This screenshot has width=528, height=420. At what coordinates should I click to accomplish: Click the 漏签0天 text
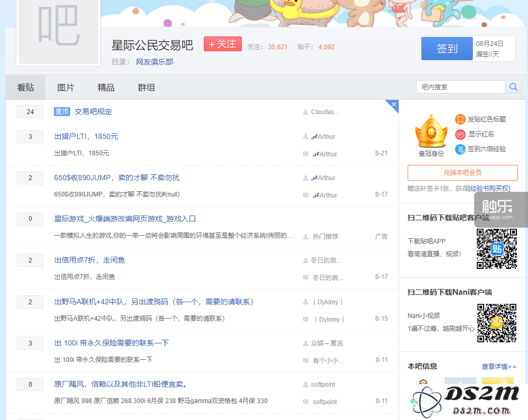487,54
